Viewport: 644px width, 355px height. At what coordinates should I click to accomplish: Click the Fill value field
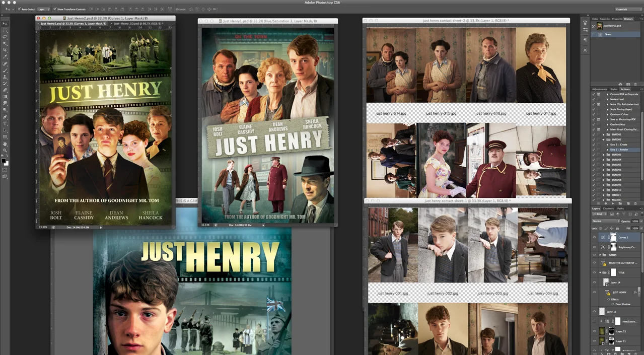[x=635, y=229]
